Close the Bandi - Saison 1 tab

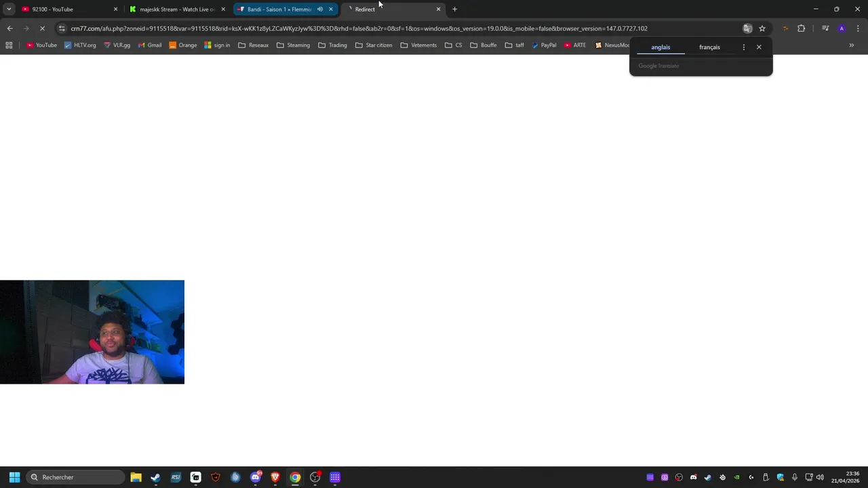coord(331,9)
